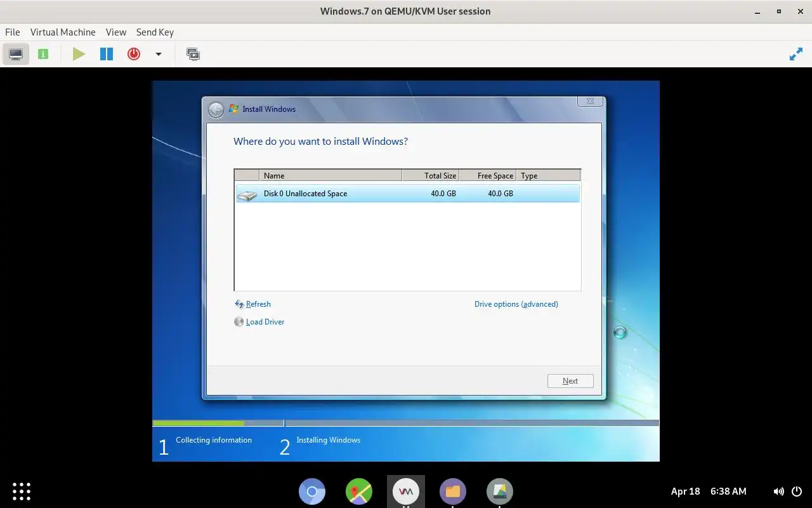Shut down the virtual machine
The height and width of the screenshot is (508, 812).
[x=133, y=54]
